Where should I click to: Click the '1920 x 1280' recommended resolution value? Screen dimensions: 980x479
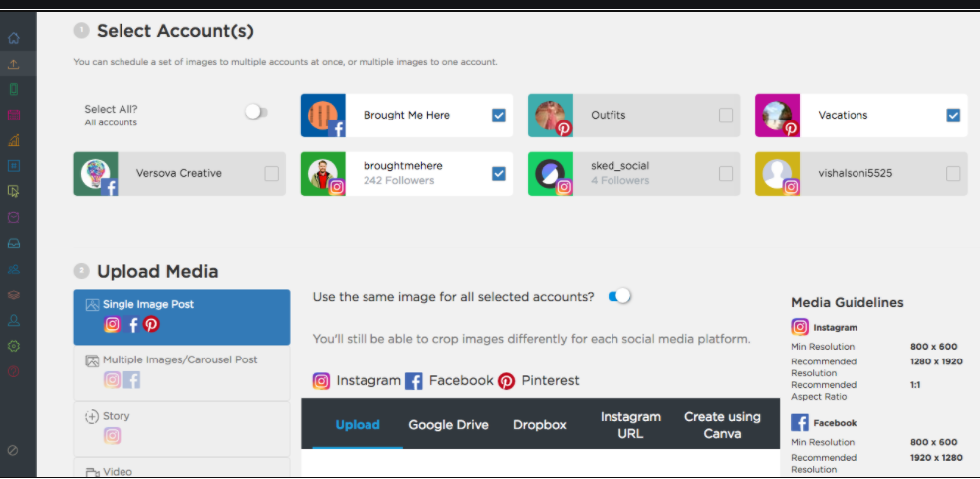click(x=936, y=458)
